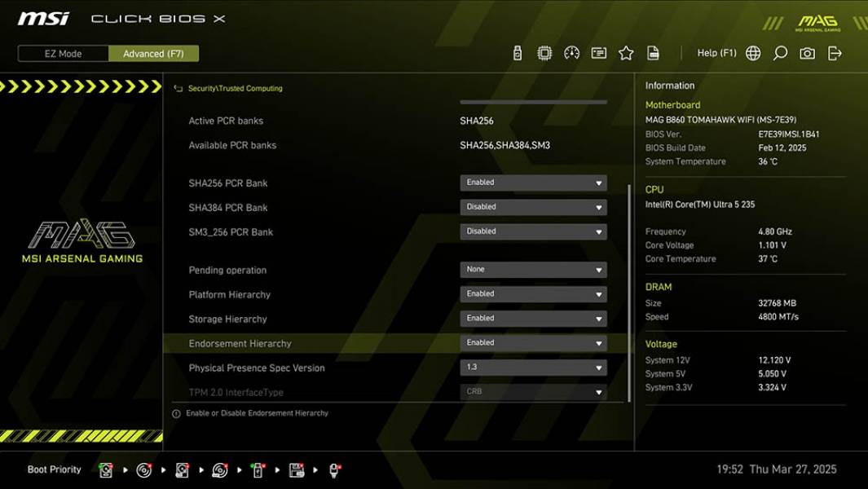Select the USB CD/DVD boot priority icon
This screenshot has height=489, width=868.
pyautogui.click(x=220, y=470)
